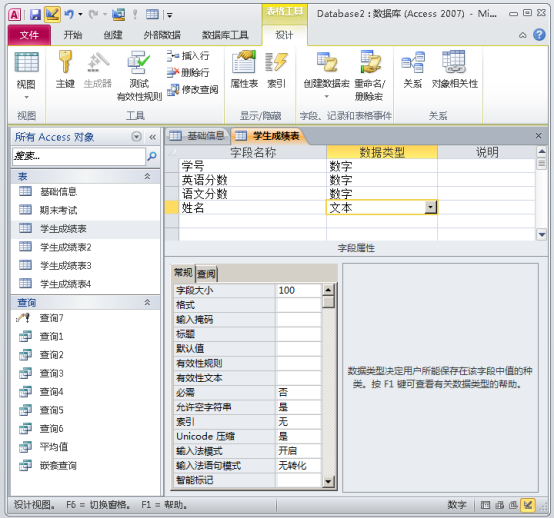Click the field name cell 英语分数
Image resolution: width=554 pixels, height=519 pixels.
tap(252, 180)
